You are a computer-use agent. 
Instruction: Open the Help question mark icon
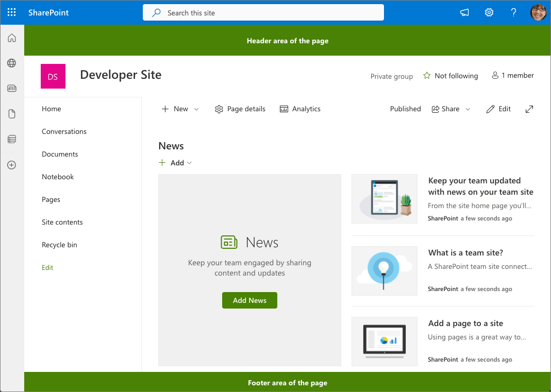(513, 13)
